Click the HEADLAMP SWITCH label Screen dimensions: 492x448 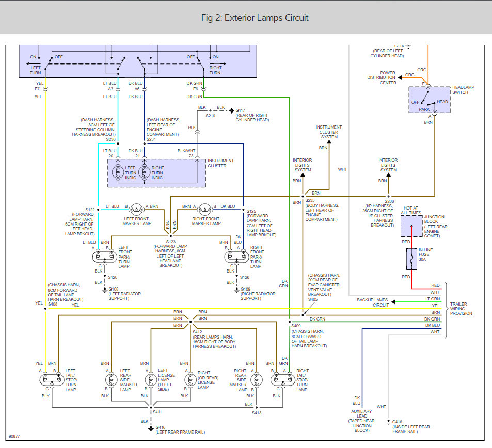[463, 90]
